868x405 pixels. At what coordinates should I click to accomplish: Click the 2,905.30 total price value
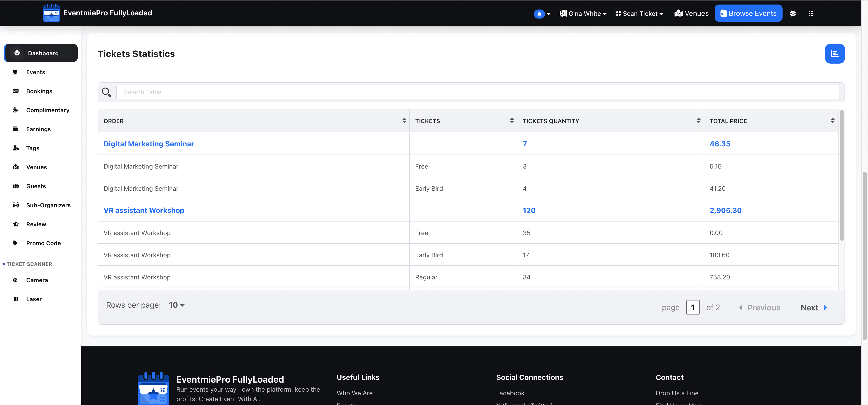[x=725, y=210]
